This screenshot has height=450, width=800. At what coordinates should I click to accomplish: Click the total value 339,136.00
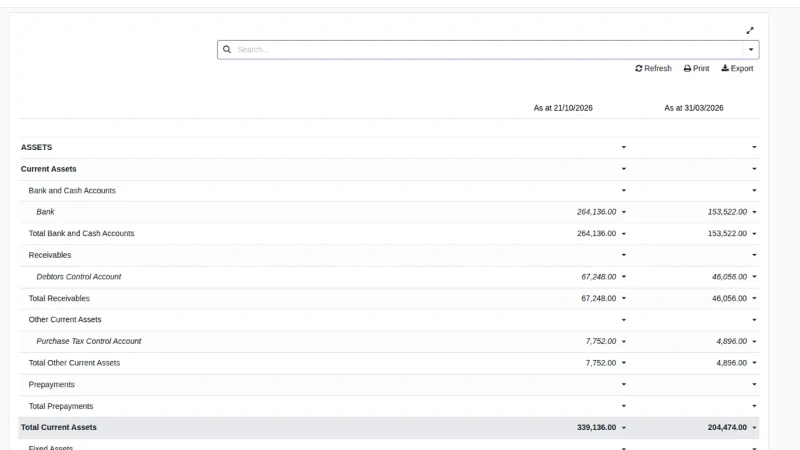596,428
